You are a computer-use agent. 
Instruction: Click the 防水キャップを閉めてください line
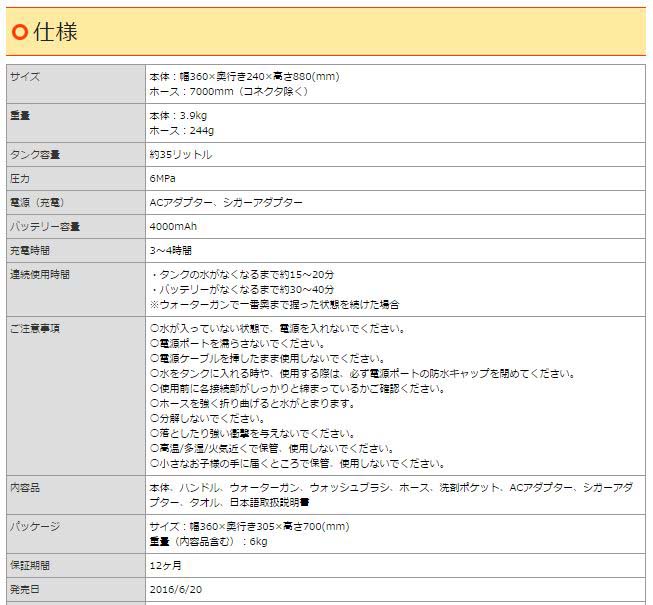pos(363,374)
